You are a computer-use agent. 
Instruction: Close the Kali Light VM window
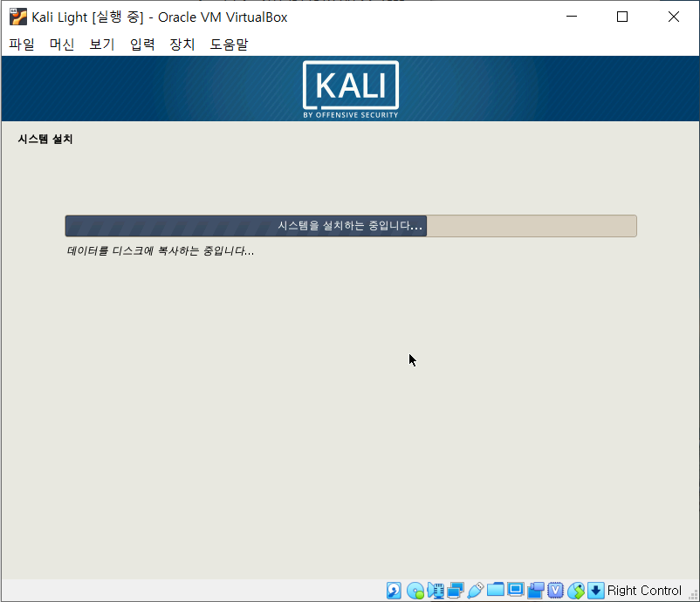point(673,17)
